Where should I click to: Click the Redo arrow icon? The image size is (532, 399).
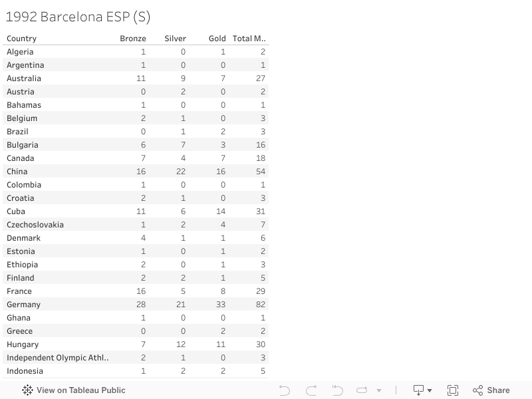(311, 390)
